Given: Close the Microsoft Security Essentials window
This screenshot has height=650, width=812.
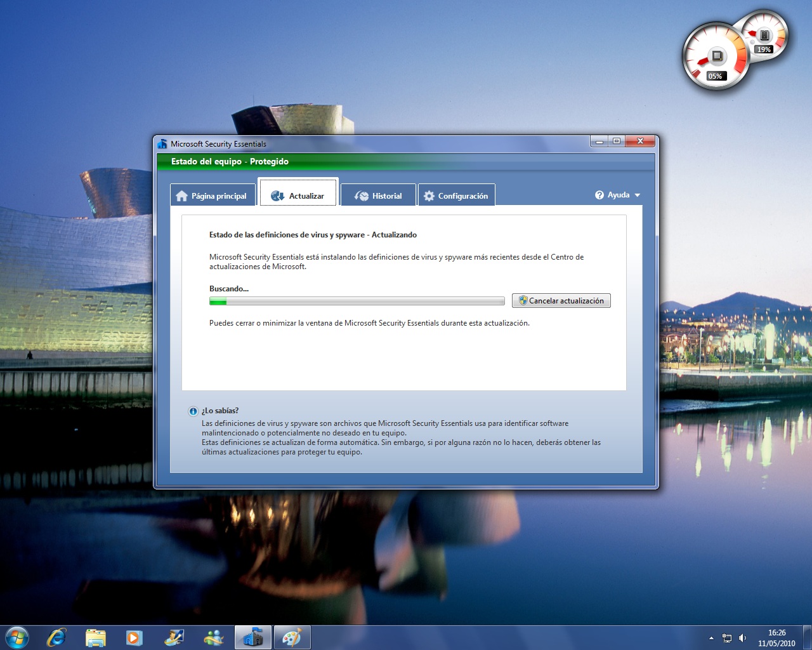Looking at the screenshot, I should tap(640, 141).
